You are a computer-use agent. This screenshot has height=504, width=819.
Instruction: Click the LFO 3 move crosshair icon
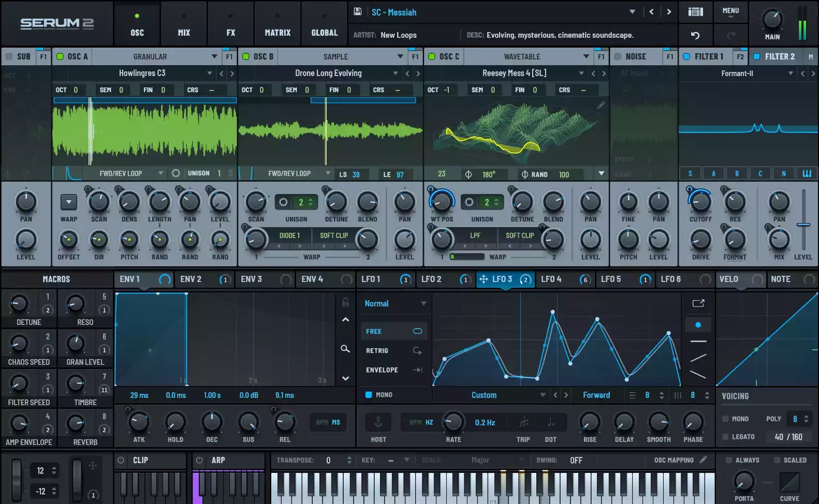(484, 279)
